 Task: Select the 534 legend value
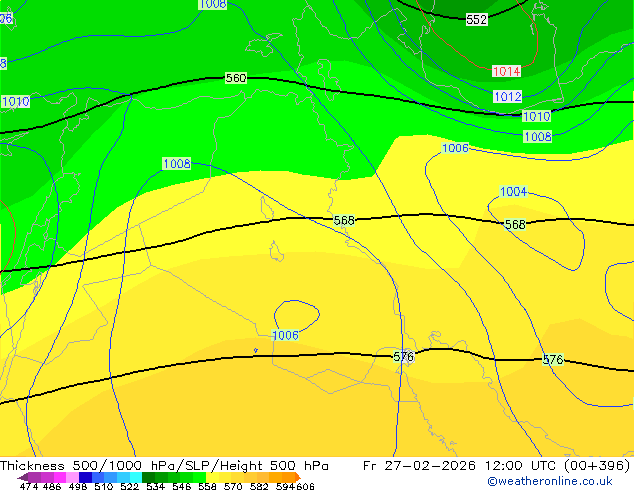[x=155, y=486]
